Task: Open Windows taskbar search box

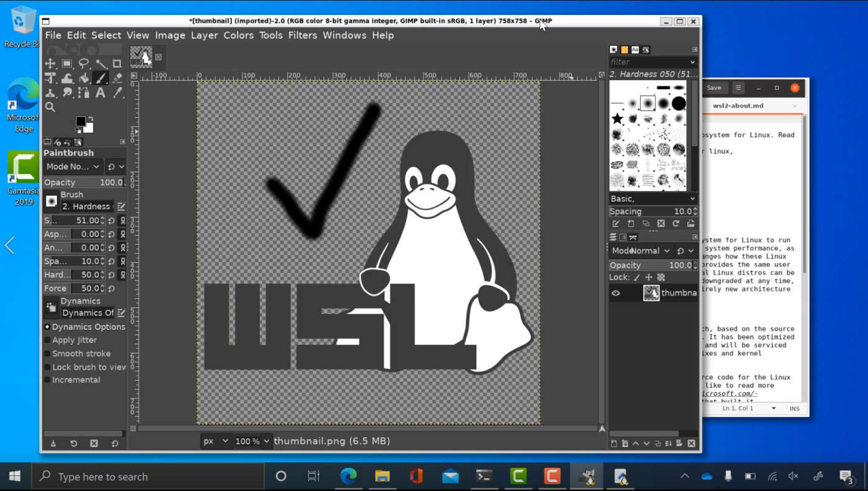Action: (x=149, y=477)
